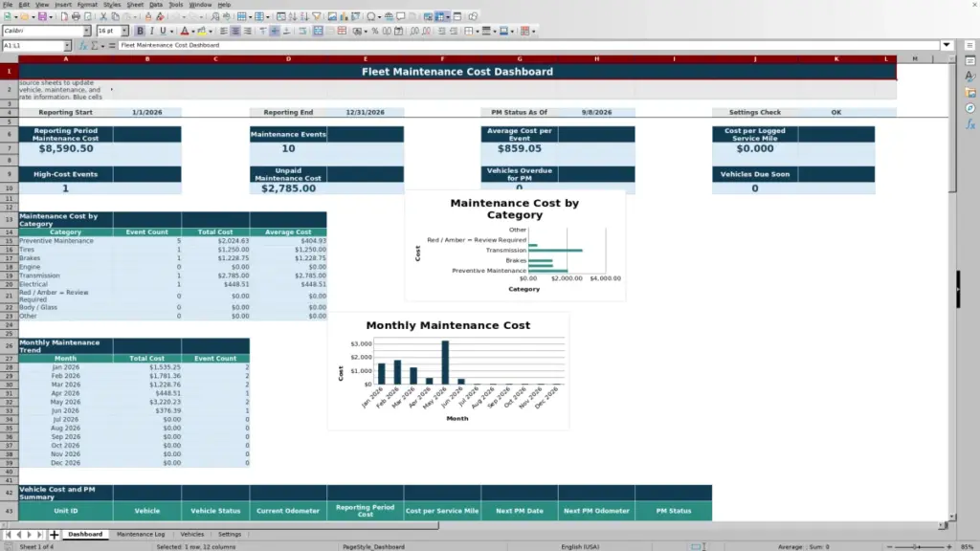Image resolution: width=980 pixels, height=551 pixels.
Task: Open Find and Replace tool
Action: [x=215, y=16]
